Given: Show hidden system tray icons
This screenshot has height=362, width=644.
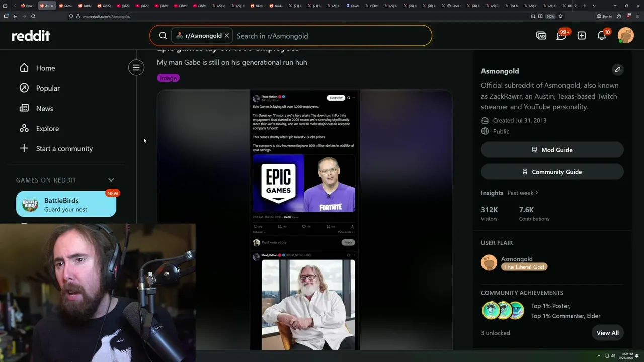Looking at the screenshot, I should tap(599, 356).
